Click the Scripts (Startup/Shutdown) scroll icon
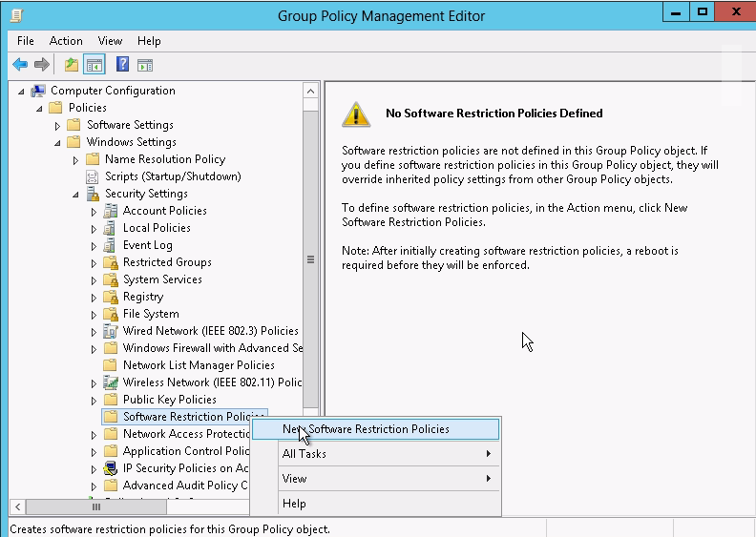 [x=92, y=176]
